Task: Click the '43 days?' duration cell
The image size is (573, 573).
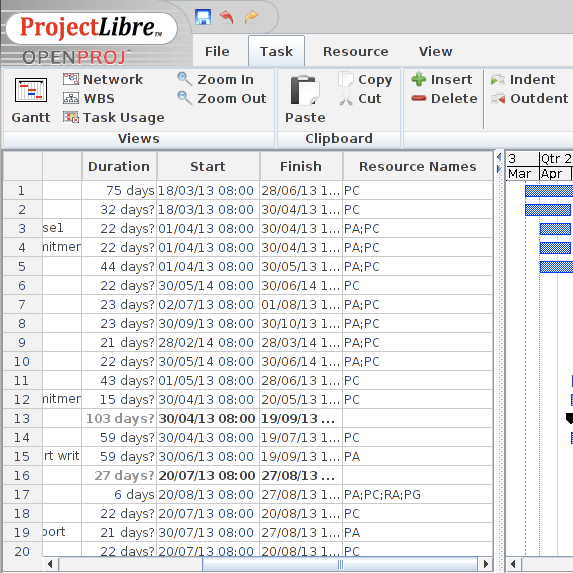Action: tap(119, 380)
